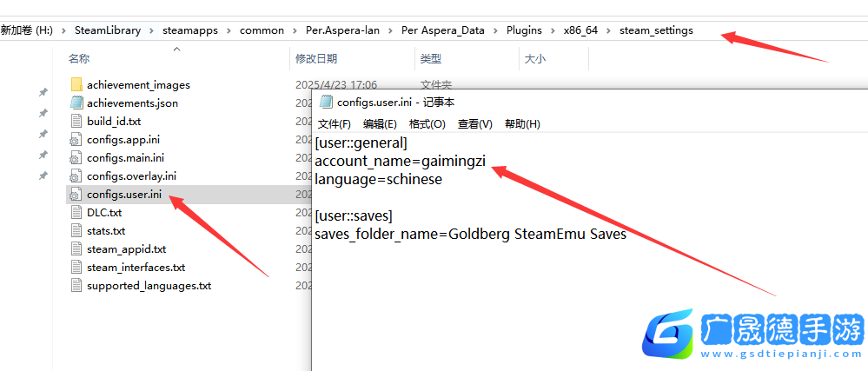Expand chevron between SteamLibrary and steamapps
Screen dimensions: 868x371
152,30
